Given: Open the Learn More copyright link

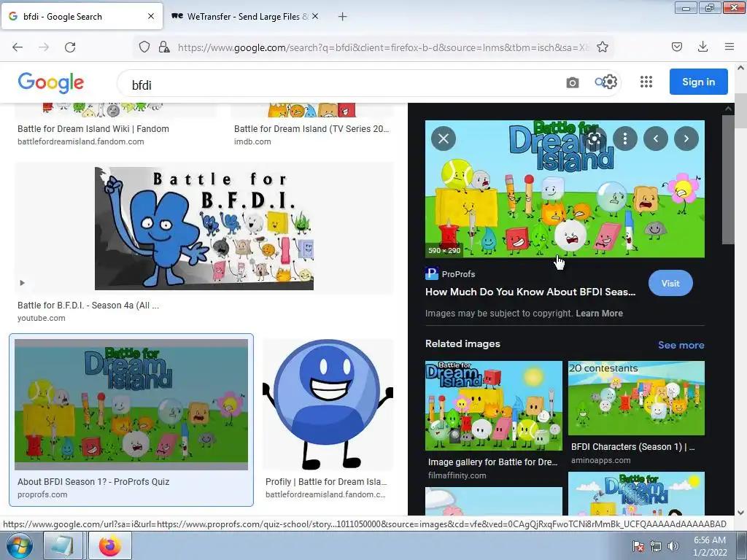Looking at the screenshot, I should click(599, 314).
